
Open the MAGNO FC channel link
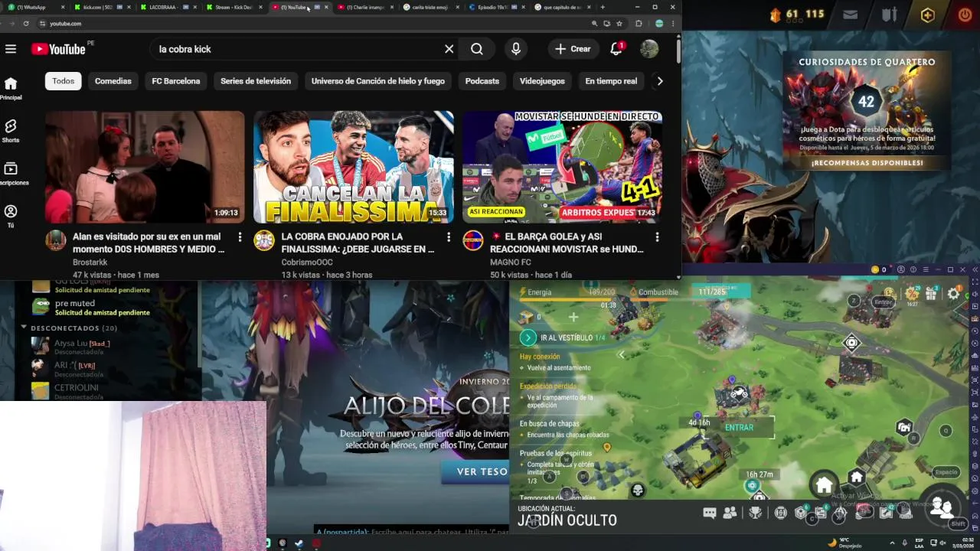pos(511,262)
